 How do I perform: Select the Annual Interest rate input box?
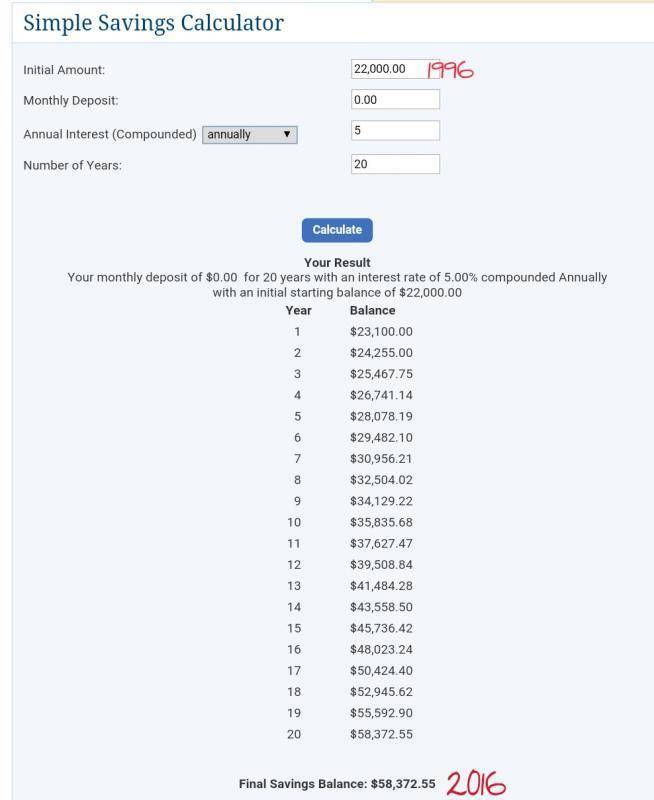click(x=395, y=131)
